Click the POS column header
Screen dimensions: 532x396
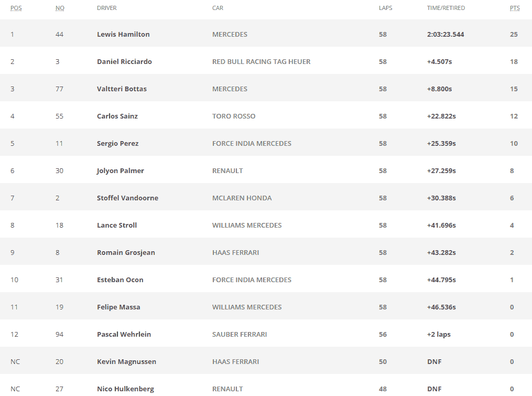pyautogui.click(x=16, y=8)
